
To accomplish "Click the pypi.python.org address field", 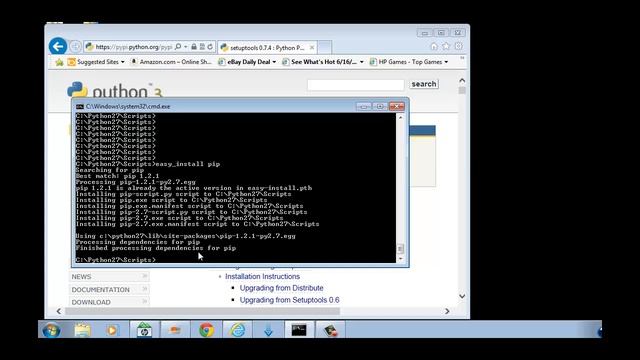I will 133,47.
